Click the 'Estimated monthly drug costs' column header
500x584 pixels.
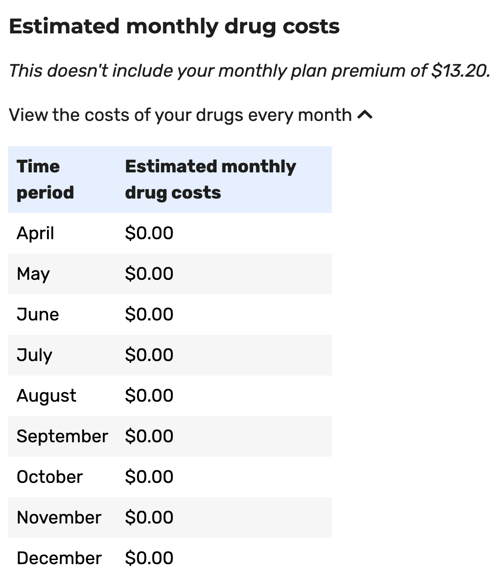pos(211,180)
